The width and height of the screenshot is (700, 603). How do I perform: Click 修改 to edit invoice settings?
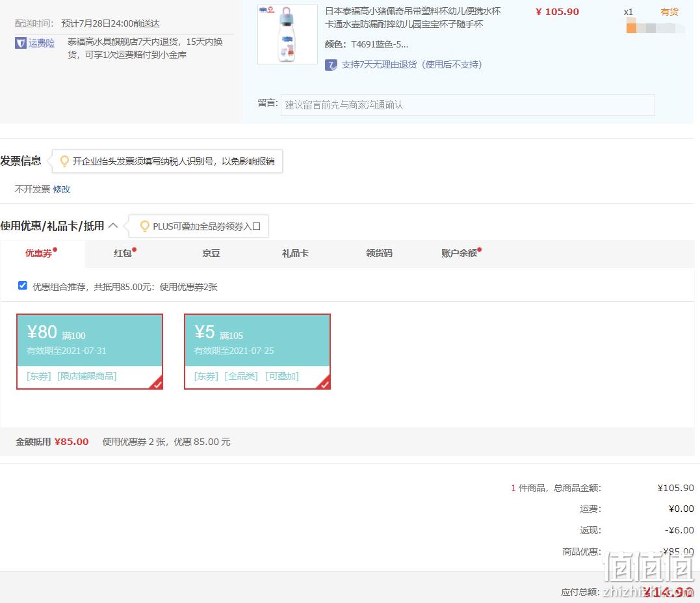coord(62,189)
